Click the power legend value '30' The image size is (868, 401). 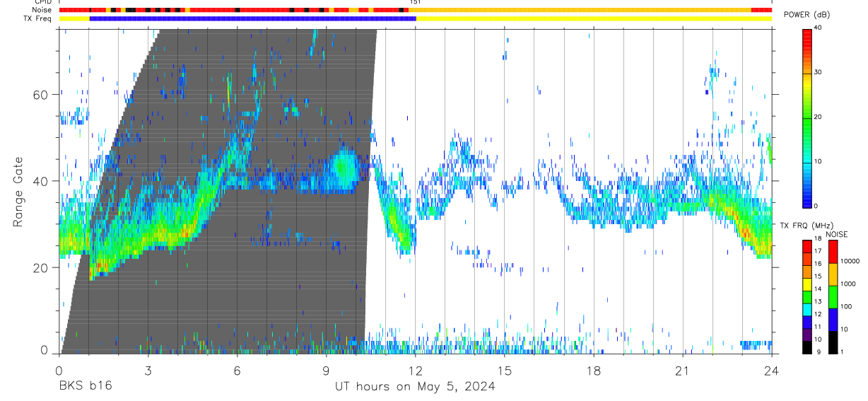click(x=819, y=72)
